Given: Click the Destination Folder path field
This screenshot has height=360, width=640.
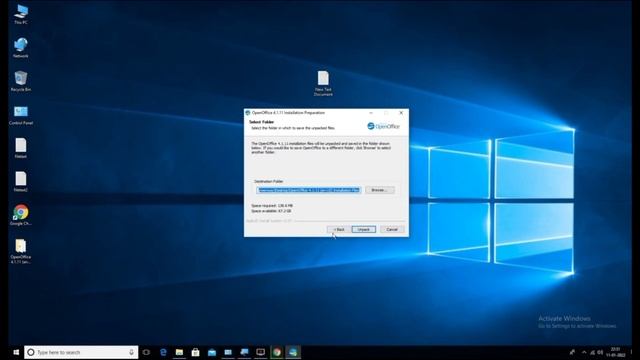Looking at the screenshot, I should pos(309,190).
